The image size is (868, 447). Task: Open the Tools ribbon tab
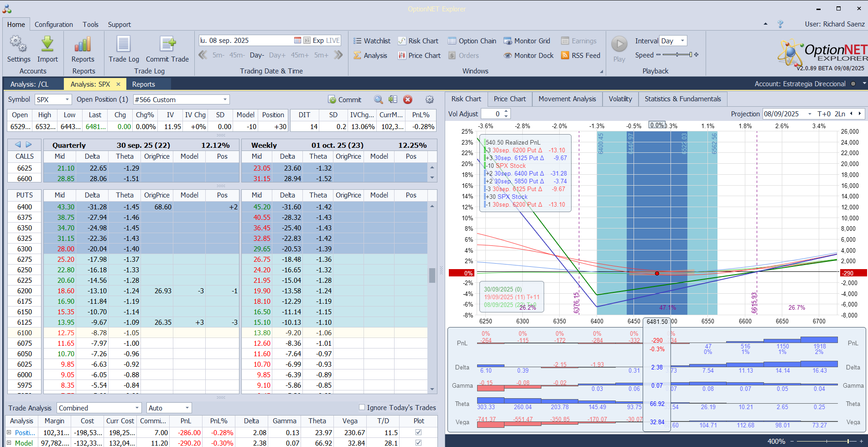click(x=90, y=25)
